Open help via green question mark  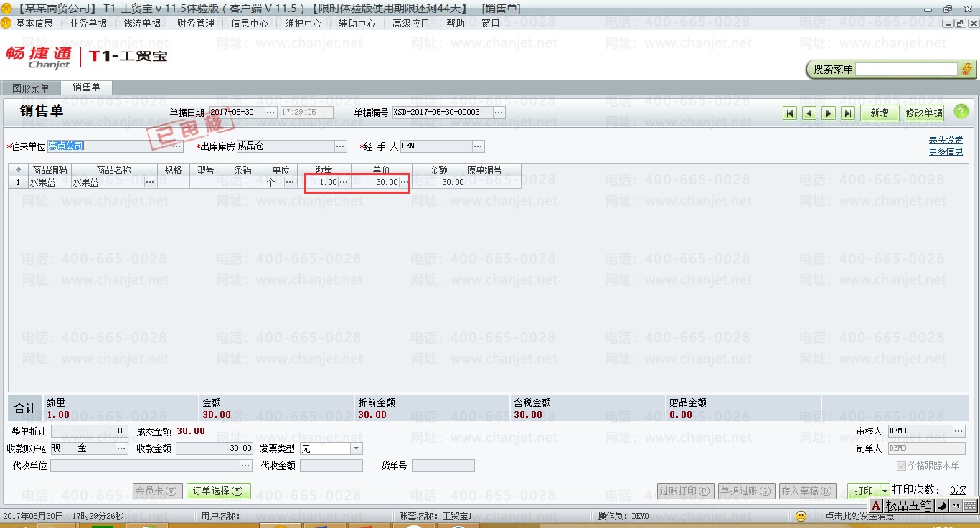961,112
